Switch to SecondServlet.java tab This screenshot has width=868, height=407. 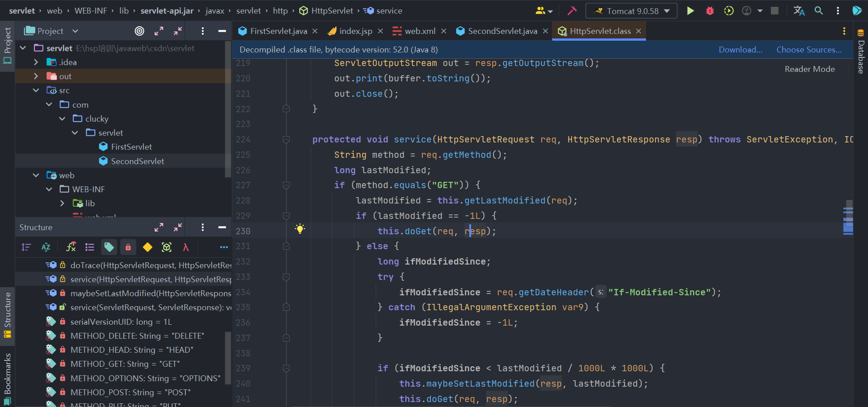(502, 31)
